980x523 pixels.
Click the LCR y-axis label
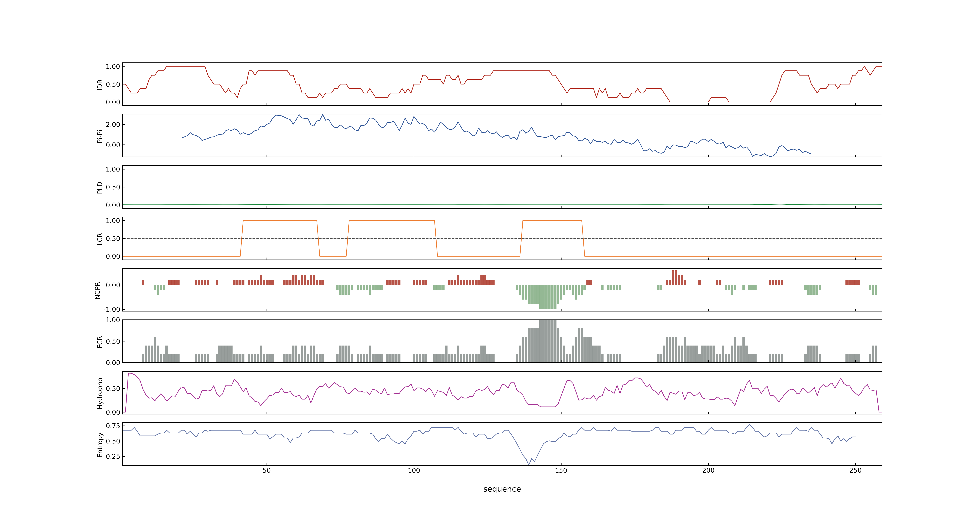(100, 239)
